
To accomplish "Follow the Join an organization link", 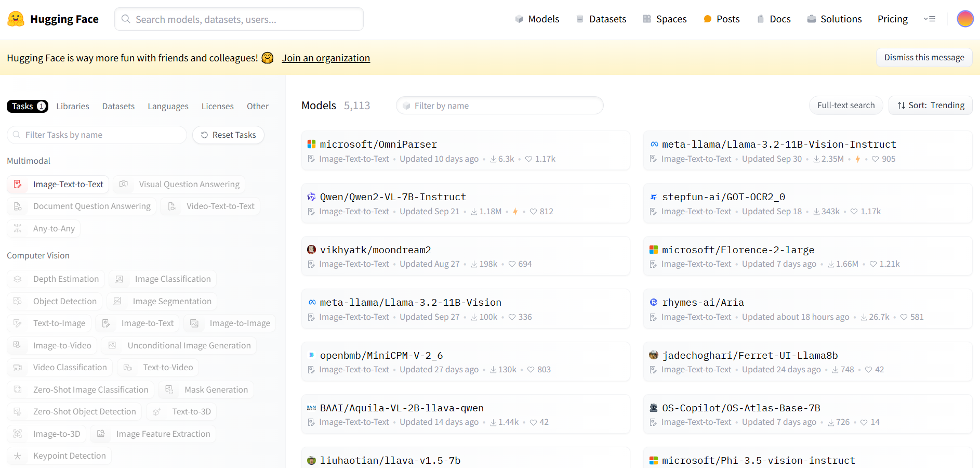I will (x=326, y=58).
